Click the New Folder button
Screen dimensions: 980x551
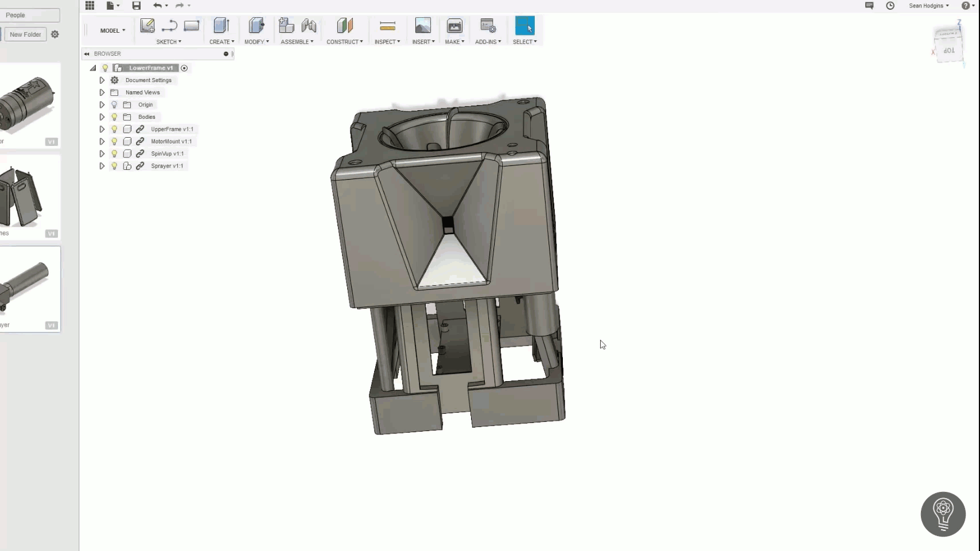point(25,34)
